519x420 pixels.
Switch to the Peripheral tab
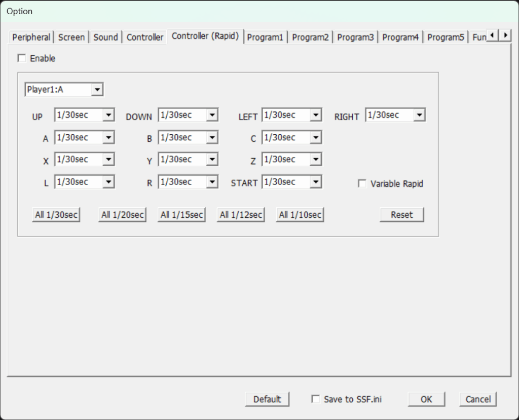(x=31, y=37)
